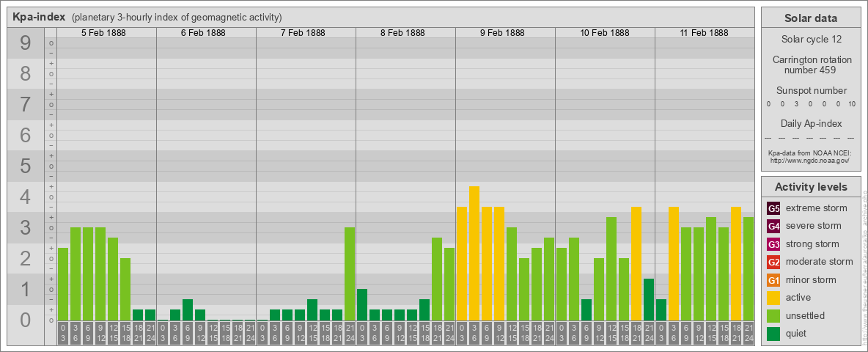Click the 'Kpa-index' chart title

tap(40, 17)
